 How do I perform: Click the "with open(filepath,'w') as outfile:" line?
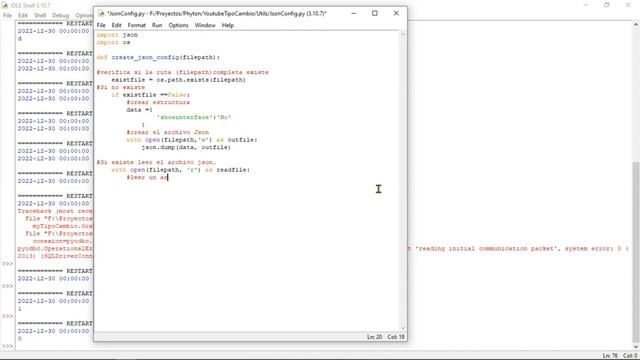click(192, 140)
